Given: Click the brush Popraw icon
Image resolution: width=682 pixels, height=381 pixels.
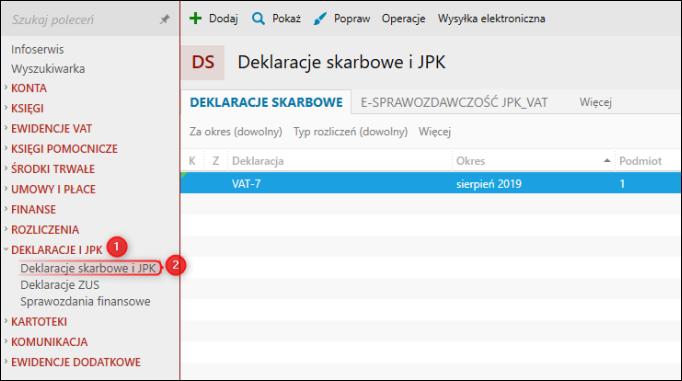Looking at the screenshot, I should pyautogui.click(x=320, y=19).
